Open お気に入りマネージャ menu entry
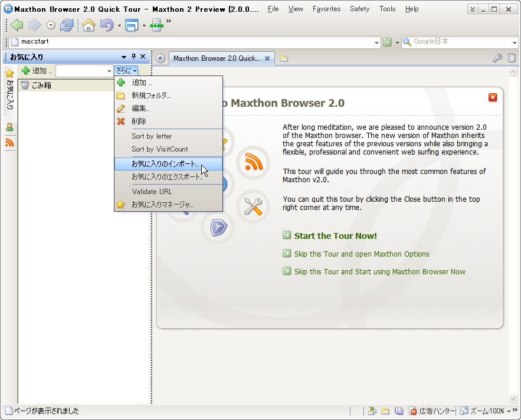Screen dimensions: 521x420 pos(169,204)
